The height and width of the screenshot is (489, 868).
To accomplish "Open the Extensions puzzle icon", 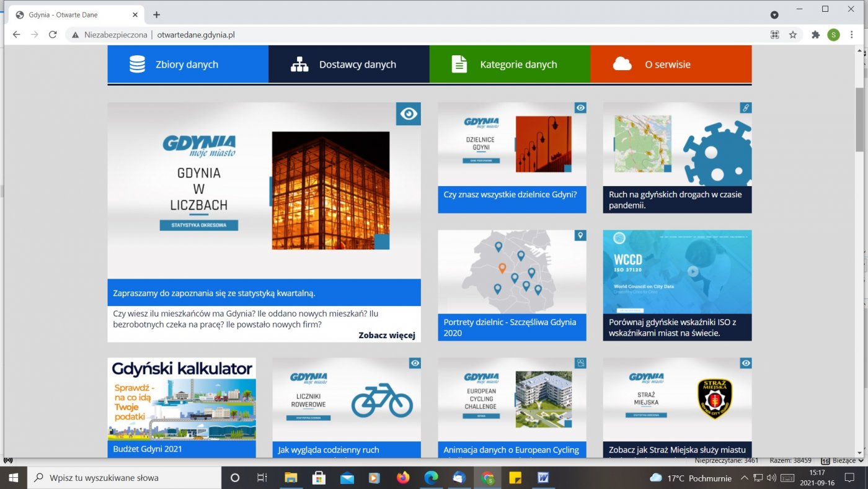I will pyautogui.click(x=816, y=35).
